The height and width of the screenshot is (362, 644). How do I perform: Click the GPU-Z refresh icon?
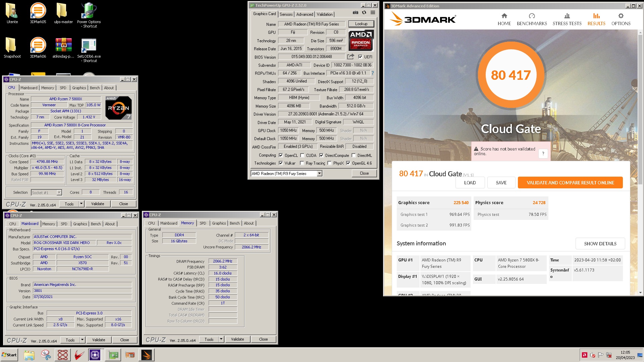[364, 13]
